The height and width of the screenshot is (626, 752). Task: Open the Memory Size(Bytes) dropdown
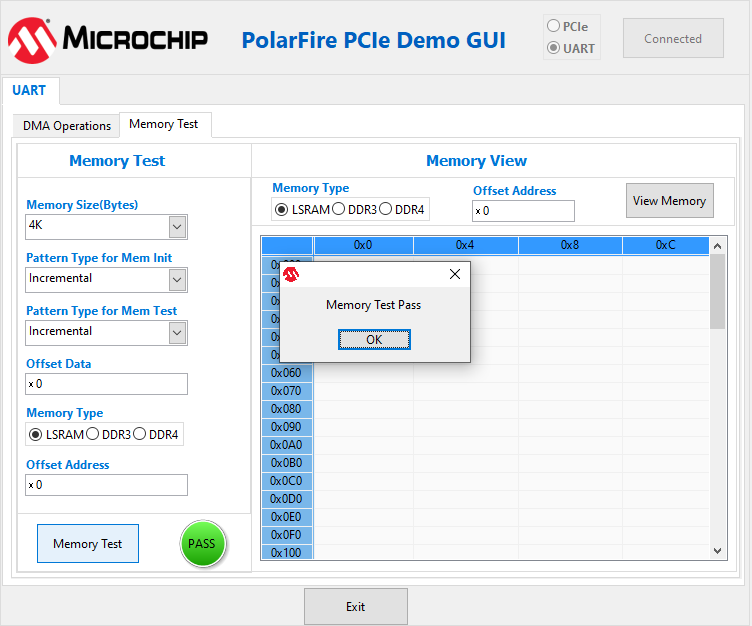click(x=177, y=227)
